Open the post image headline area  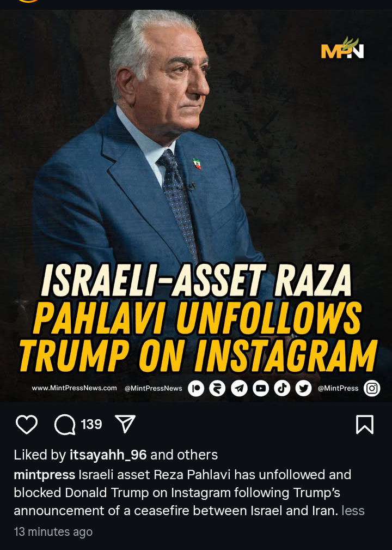point(198,318)
